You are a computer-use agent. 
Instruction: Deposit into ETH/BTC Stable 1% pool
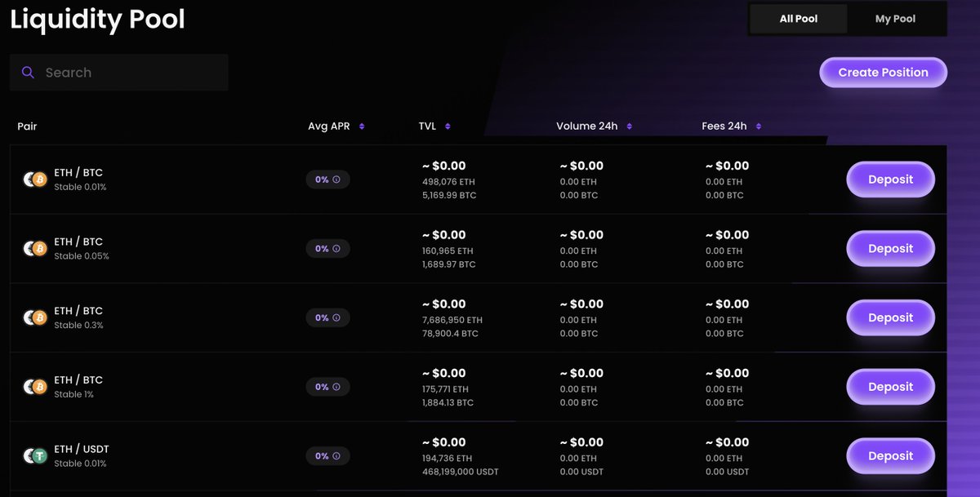point(890,387)
